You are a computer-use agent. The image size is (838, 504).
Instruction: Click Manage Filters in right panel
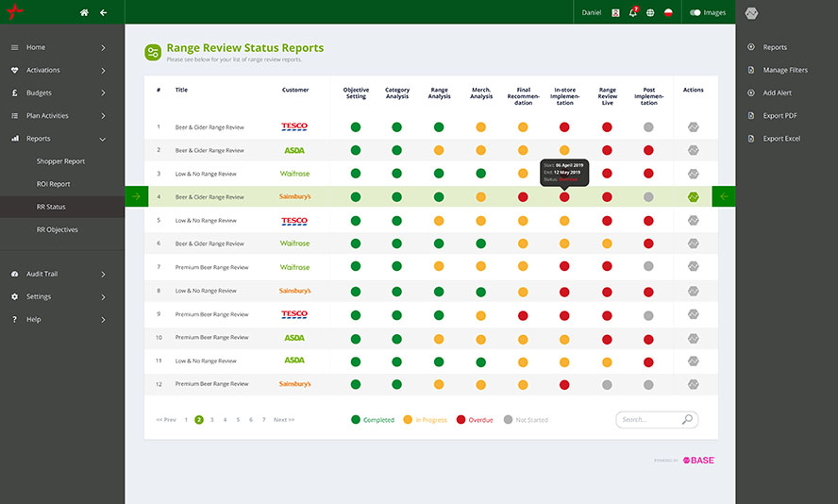(784, 70)
